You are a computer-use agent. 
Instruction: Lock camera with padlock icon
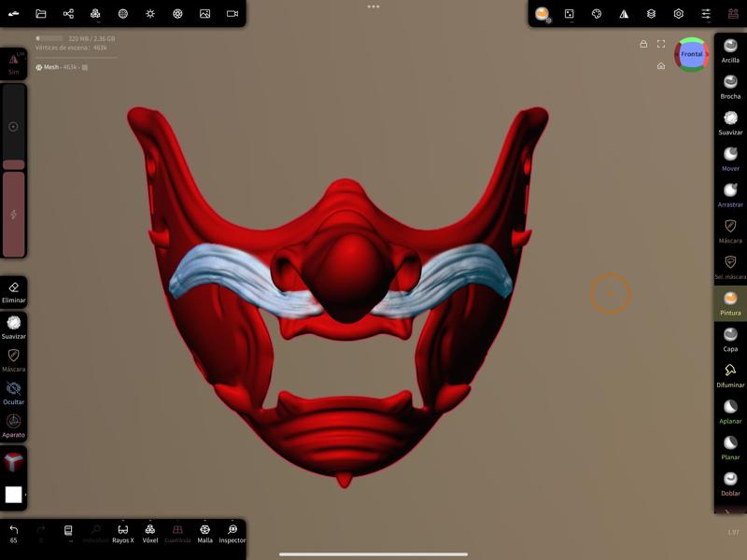643,44
